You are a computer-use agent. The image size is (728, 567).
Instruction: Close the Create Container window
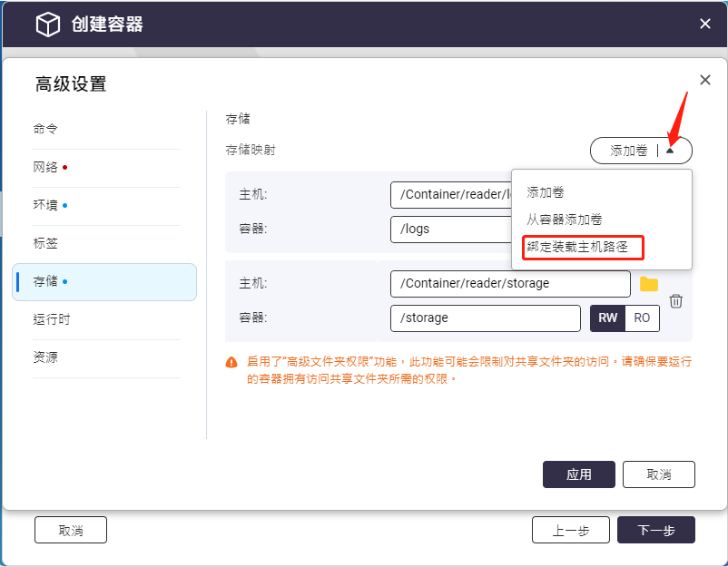704,24
